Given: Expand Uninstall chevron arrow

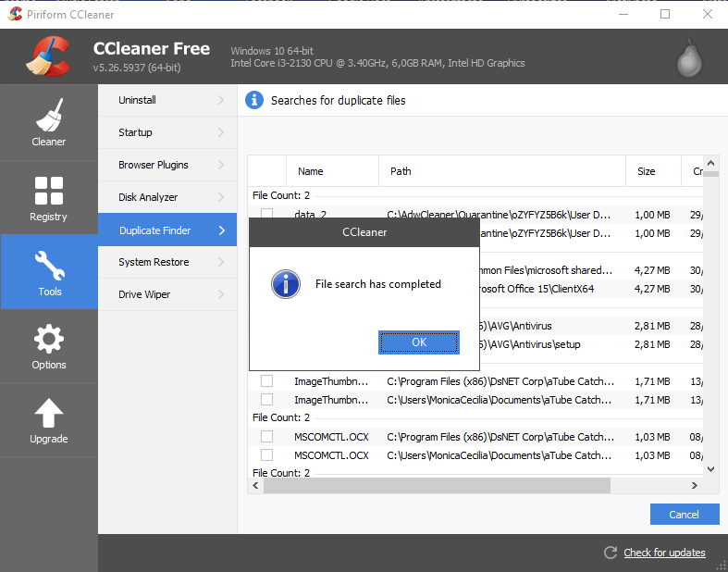Looking at the screenshot, I should [x=221, y=100].
